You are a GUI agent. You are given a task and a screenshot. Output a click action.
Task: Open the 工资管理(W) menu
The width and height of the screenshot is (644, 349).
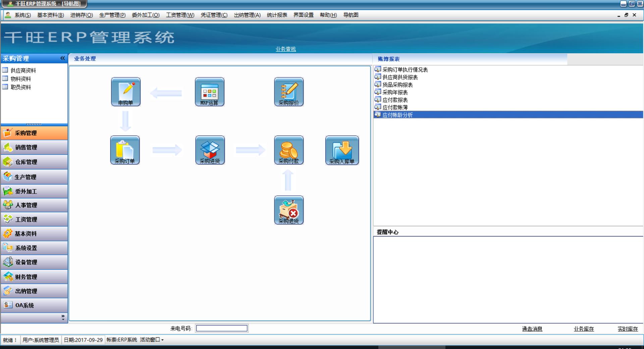[180, 15]
